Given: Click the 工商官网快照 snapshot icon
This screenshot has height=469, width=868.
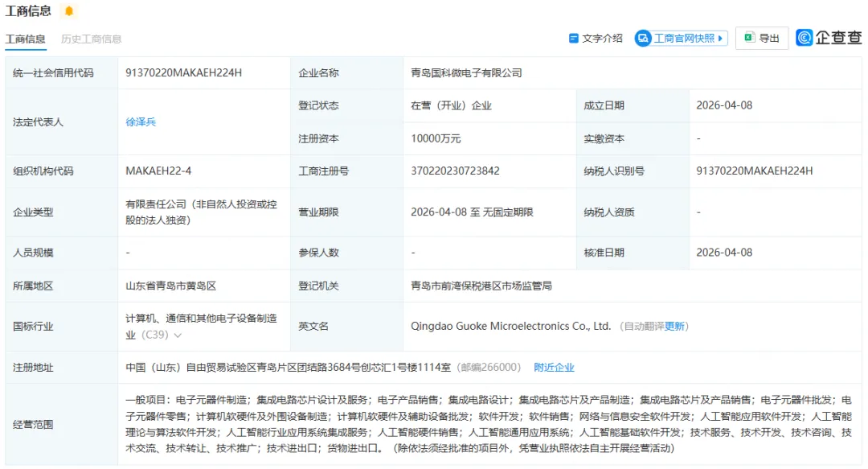Looking at the screenshot, I should pos(643,39).
